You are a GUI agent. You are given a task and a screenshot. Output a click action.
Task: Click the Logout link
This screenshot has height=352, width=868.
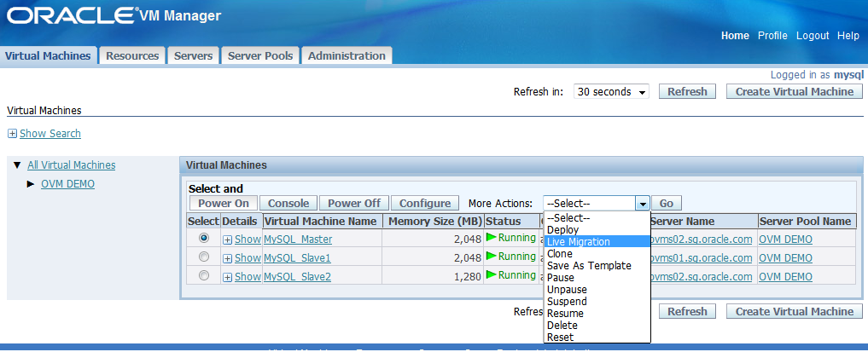pyautogui.click(x=813, y=36)
